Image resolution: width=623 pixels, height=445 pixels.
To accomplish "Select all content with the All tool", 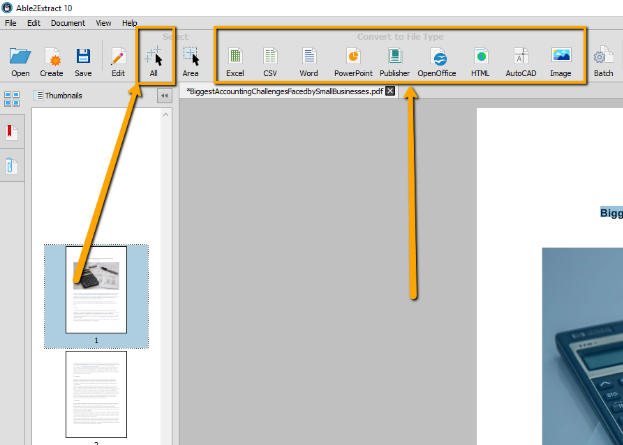I will (x=154, y=62).
